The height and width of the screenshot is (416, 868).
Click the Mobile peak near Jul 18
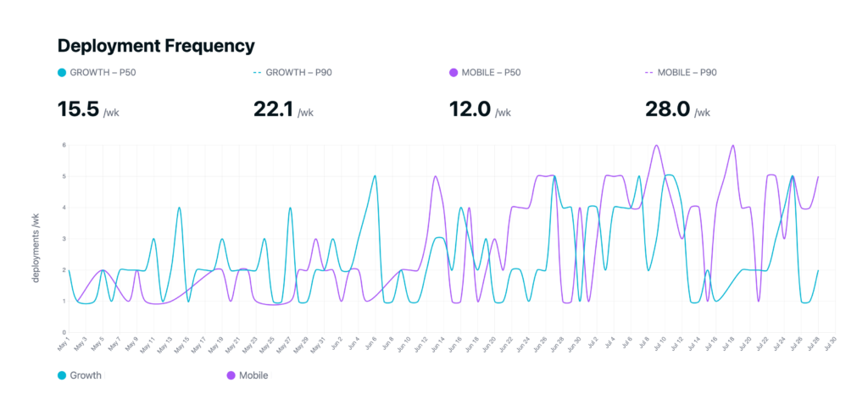tap(733, 146)
